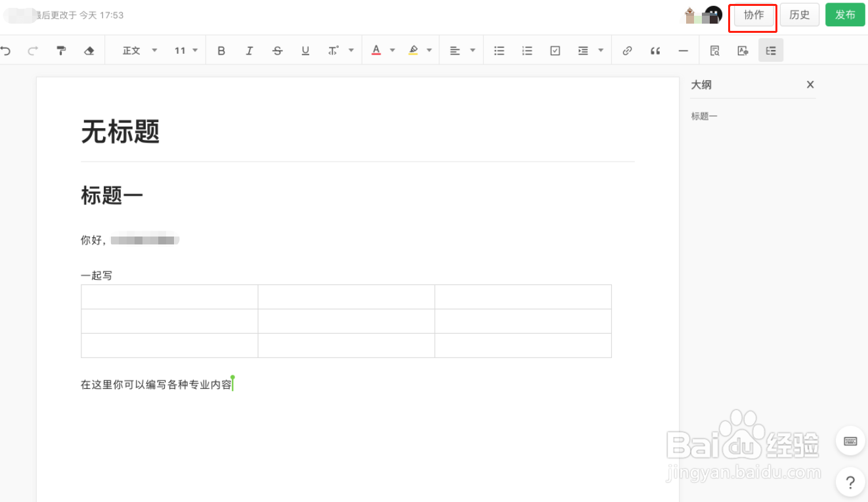868x502 pixels.
Task: Toggle bold formatting
Action: [x=221, y=51]
